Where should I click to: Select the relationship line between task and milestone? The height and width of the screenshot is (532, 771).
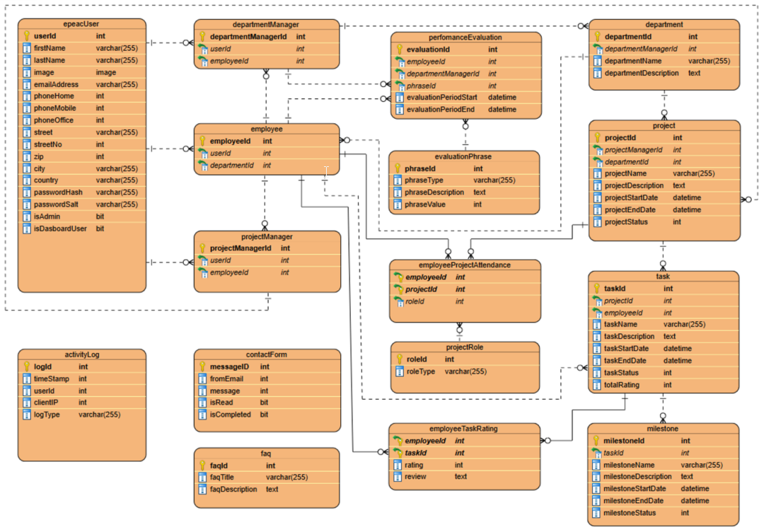(663, 408)
